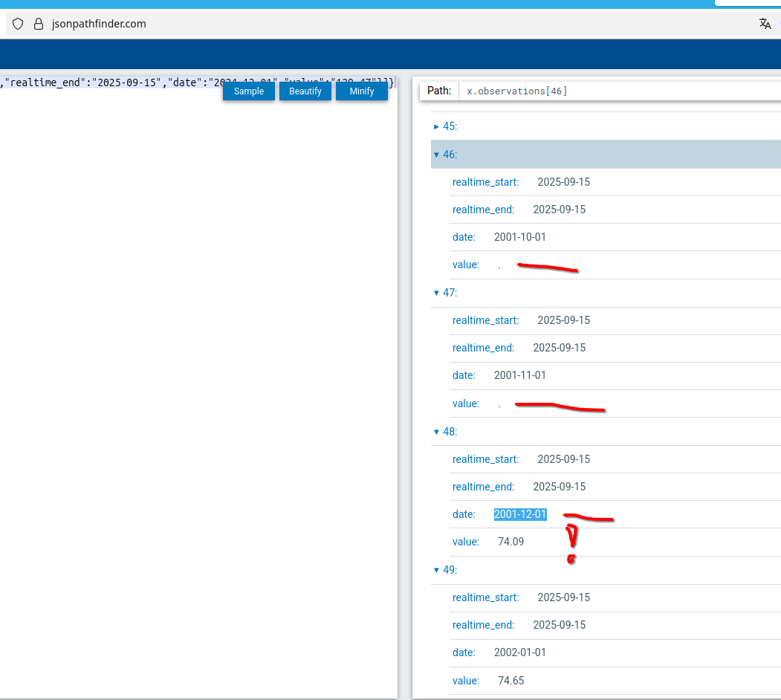Viewport: 781px width, 700px height.
Task: Click the site security lock icon
Action: pyautogui.click(x=39, y=24)
